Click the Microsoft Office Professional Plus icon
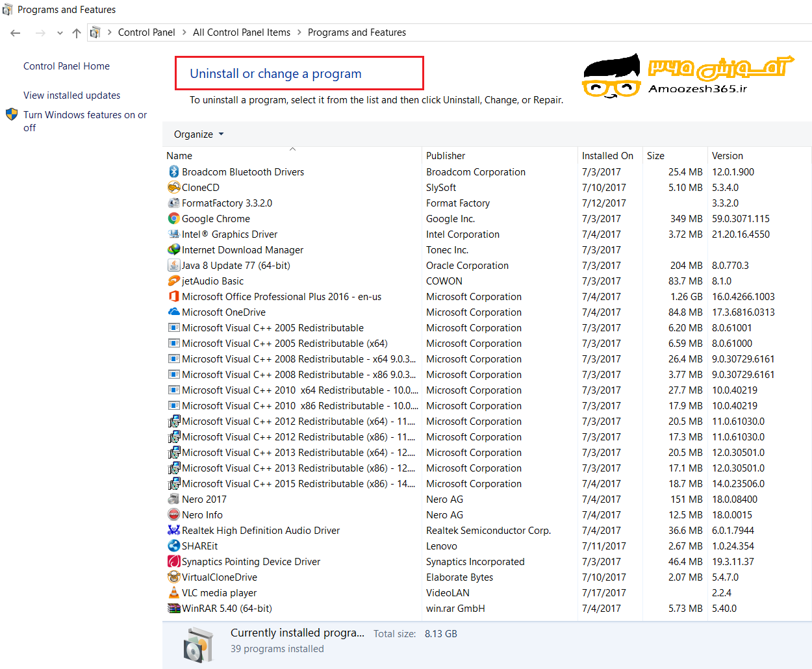The height and width of the screenshot is (669, 812). tap(174, 296)
